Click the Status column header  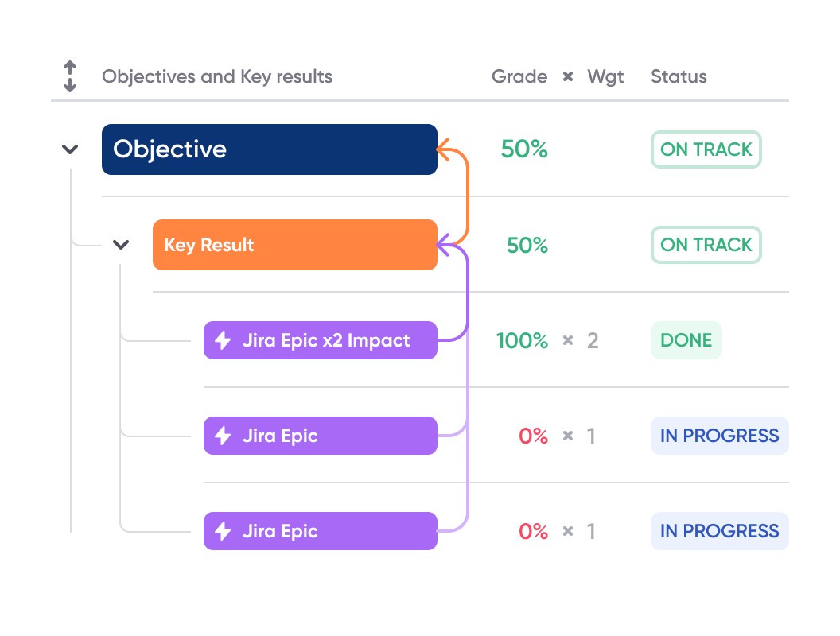click(679, 76)
